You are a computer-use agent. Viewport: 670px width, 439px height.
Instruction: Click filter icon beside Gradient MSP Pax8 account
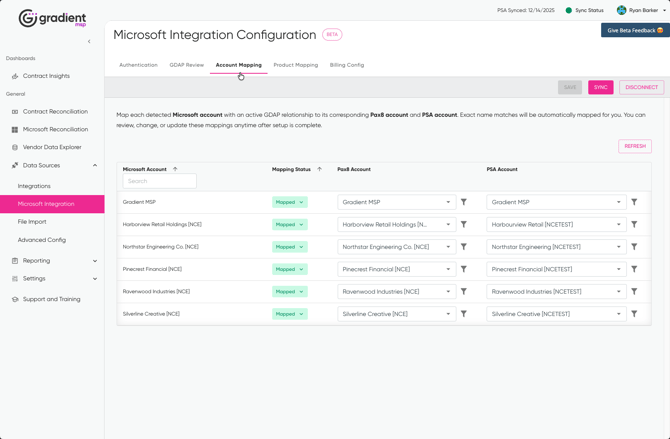tap(464, 202)
